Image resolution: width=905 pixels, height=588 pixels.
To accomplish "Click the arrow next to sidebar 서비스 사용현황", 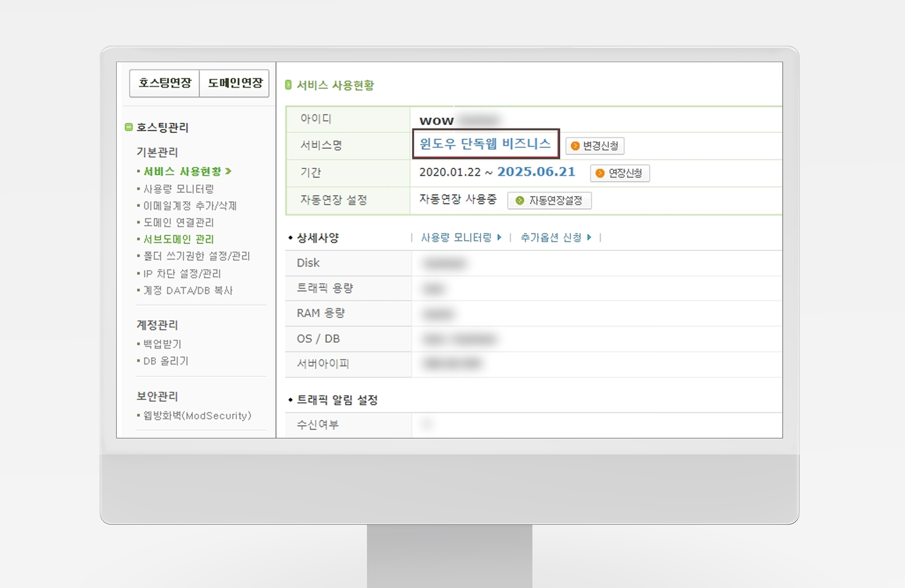I will pyautogui.click(x=229, y=171).
